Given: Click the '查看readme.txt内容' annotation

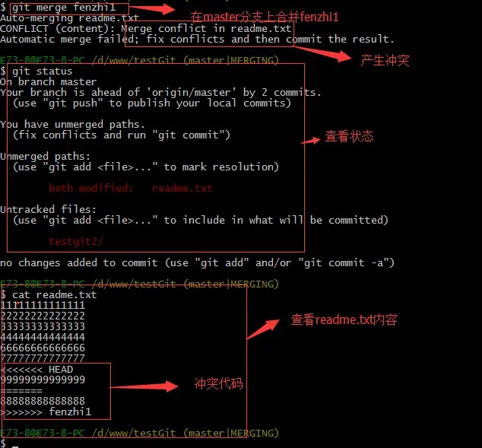Looking at the screenshot, I should (x=344, y=319).
